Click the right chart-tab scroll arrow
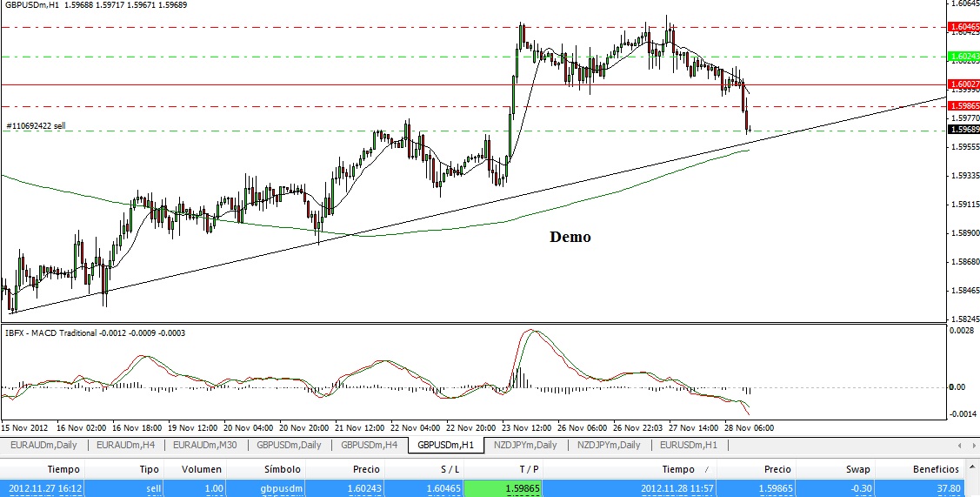980x497 pixels. coord(974,445)
